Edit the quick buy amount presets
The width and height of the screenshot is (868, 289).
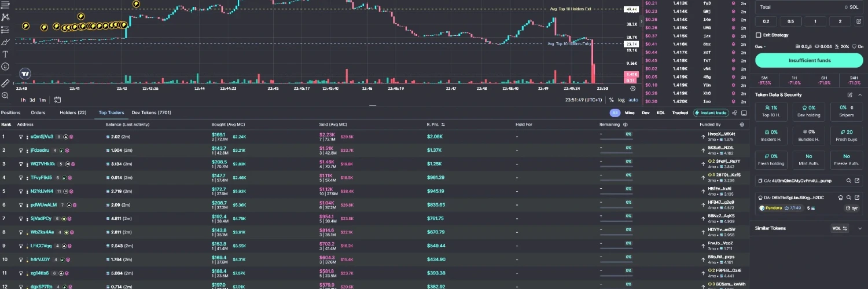tap(858, 21)
